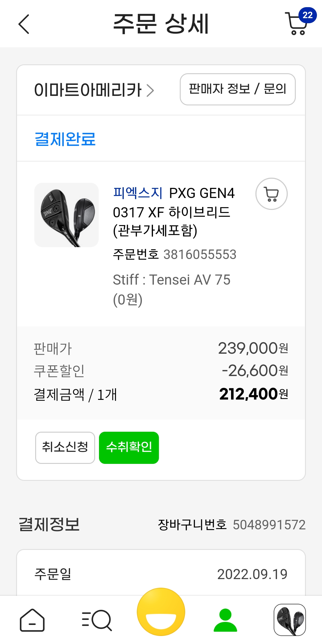Confirm receipt with green 수취확인 button
Image resolution: width=322 pixels, height=644 pixels.
(129, 447)
